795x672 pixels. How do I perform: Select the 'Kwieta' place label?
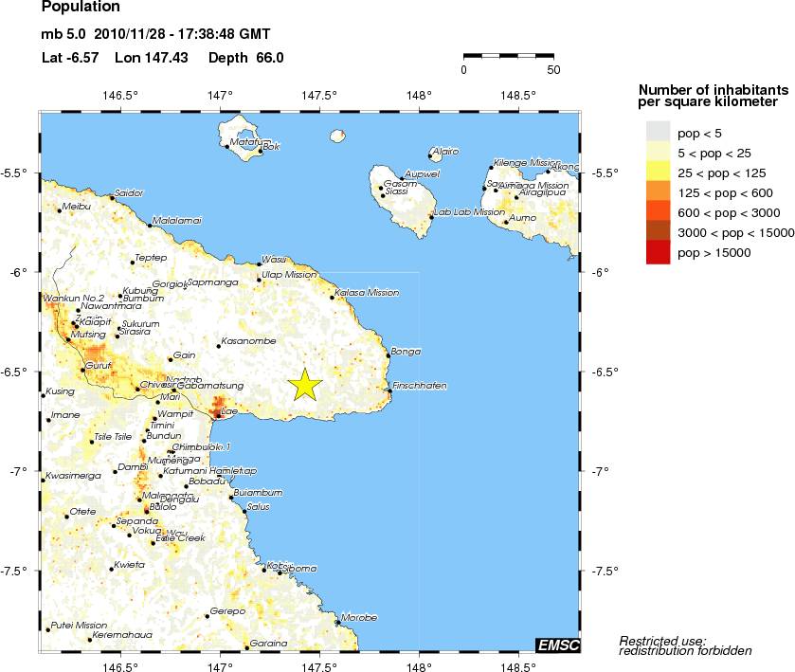pos(129,565)
